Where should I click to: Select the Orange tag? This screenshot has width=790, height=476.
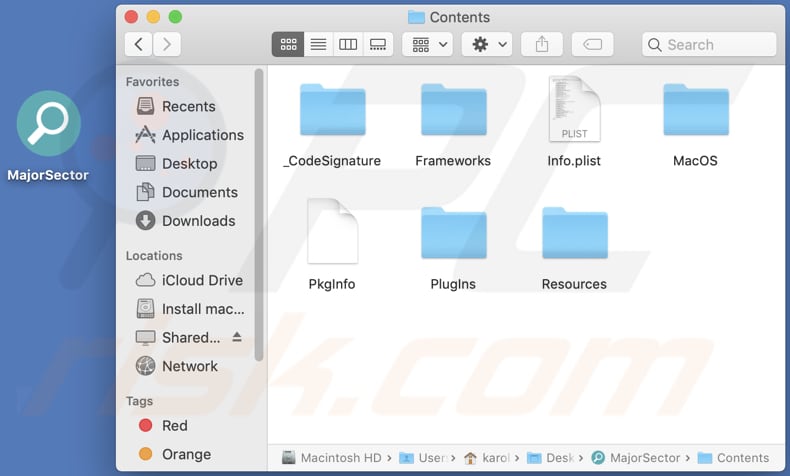[x=175, y=454]
